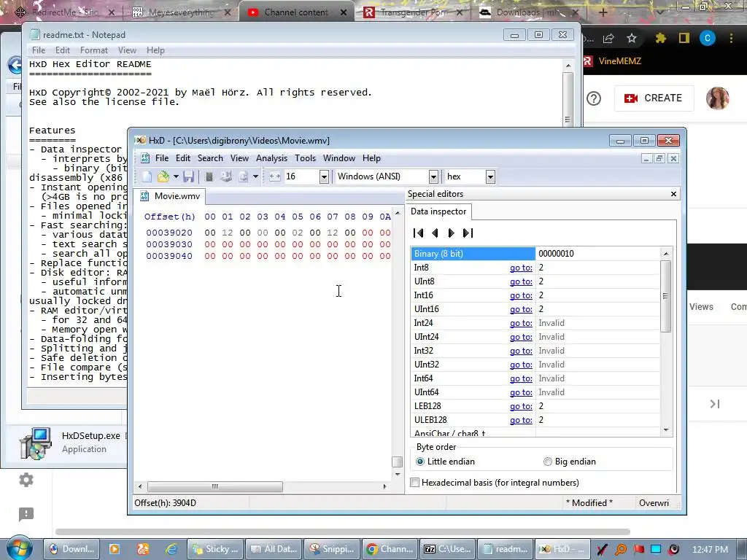Image resolution: width=747 pixels, height=560 pixels.
Task: Open the Windows (ANSI) charset dropdown
Action: click(x=433, y=176)
